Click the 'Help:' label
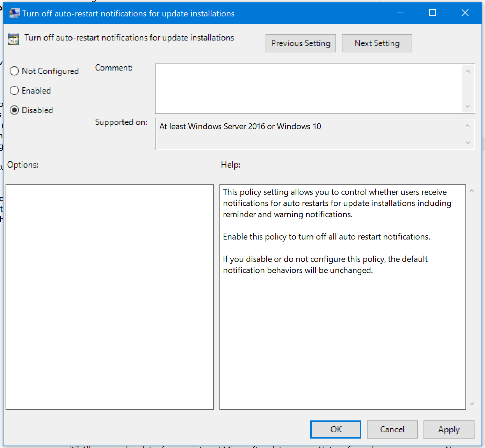 click(x=231, y=165)
